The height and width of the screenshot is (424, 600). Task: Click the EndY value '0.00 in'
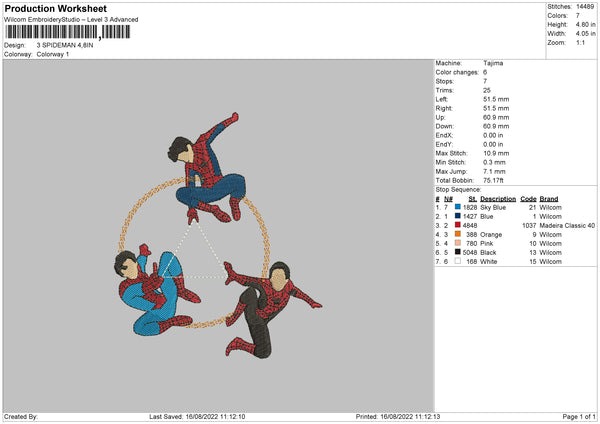(493, 144)
